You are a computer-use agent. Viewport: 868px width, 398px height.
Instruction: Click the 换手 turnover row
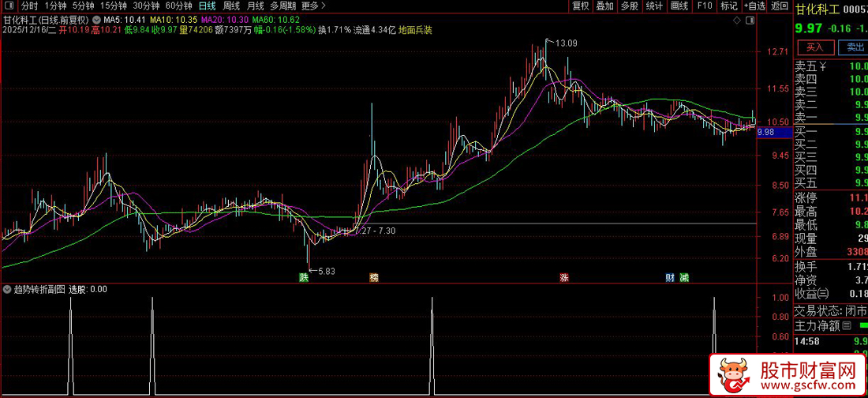pos(831,267)
